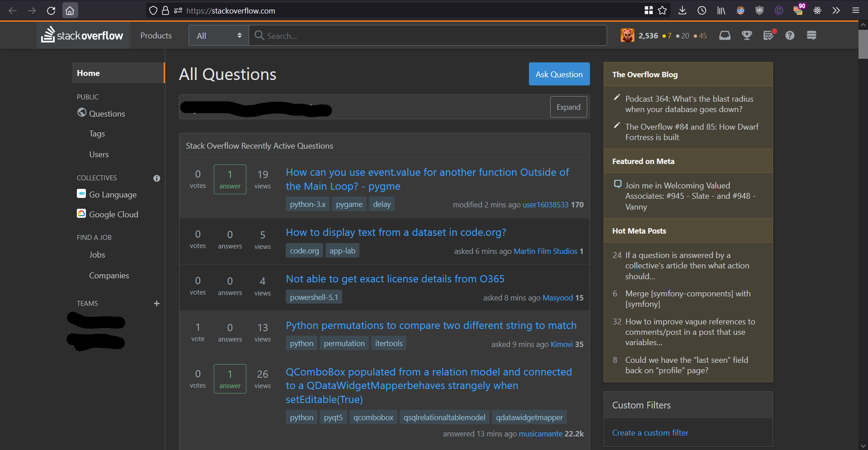Click the python-3.x tag
868x450 pixels.
(307, 204)
